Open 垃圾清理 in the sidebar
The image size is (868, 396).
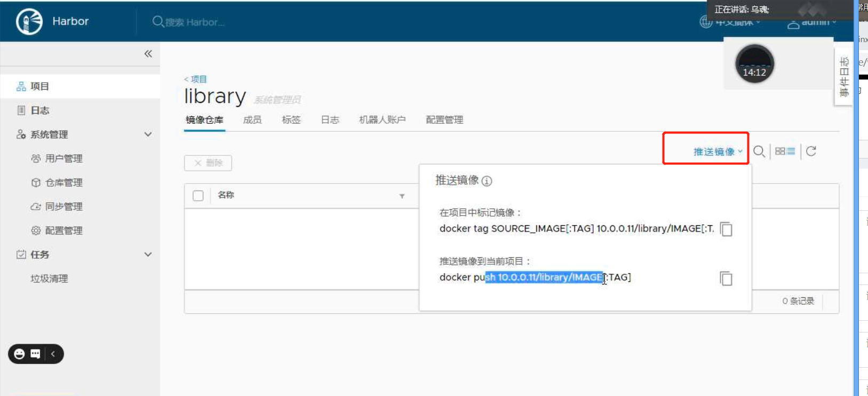[x=49, y=279]
